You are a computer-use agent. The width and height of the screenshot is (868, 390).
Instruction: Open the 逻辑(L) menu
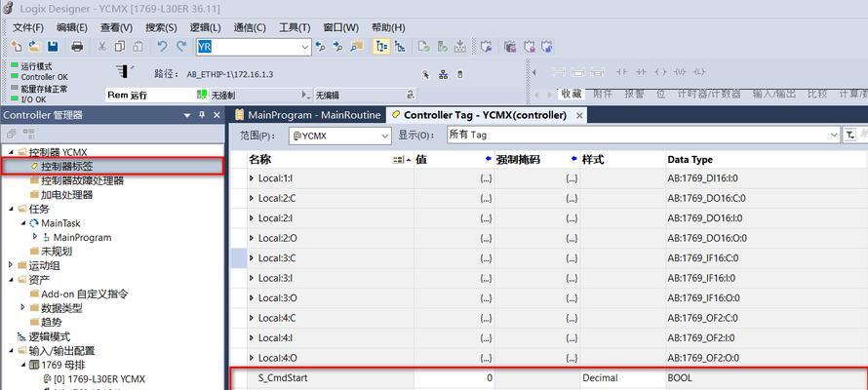point(205,27)
